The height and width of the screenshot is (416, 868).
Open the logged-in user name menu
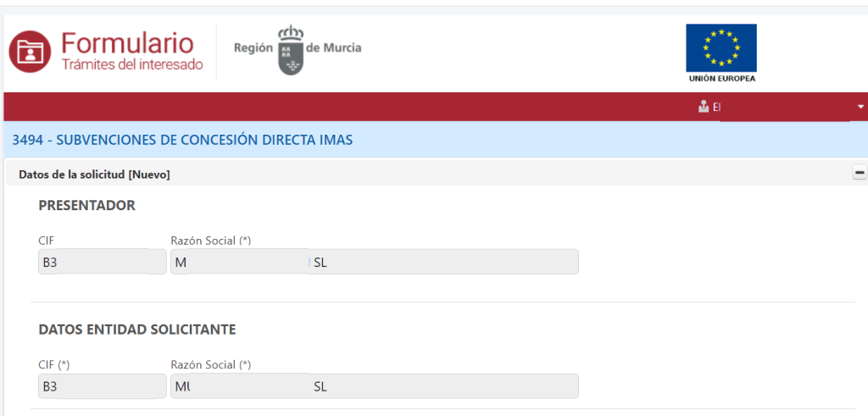coord(780,108)
